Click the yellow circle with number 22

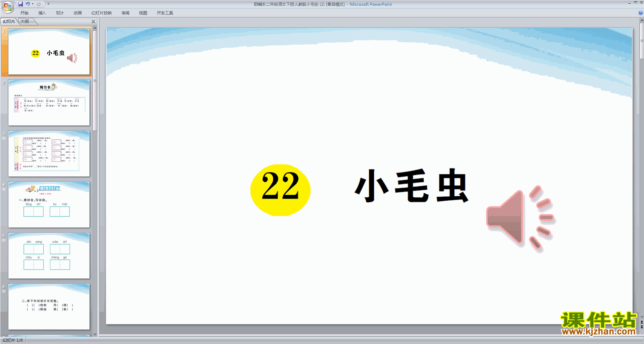click(280, 190)
